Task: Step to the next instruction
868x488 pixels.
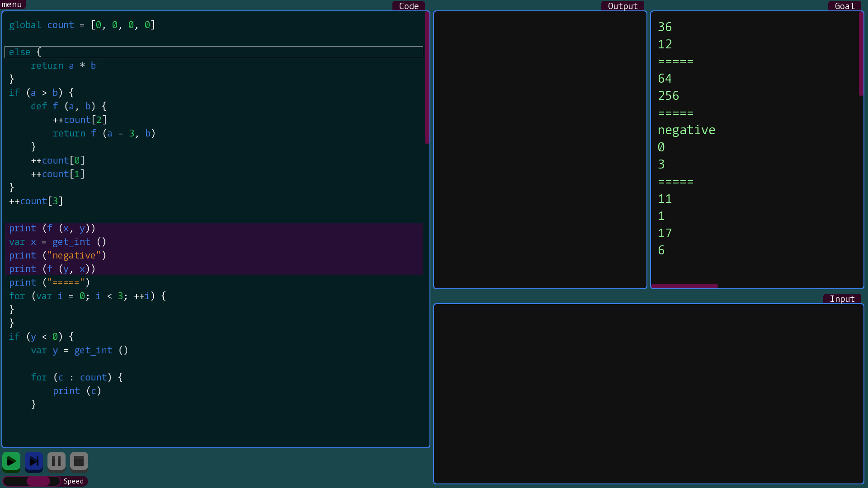Action: click(x=34, y=461)
